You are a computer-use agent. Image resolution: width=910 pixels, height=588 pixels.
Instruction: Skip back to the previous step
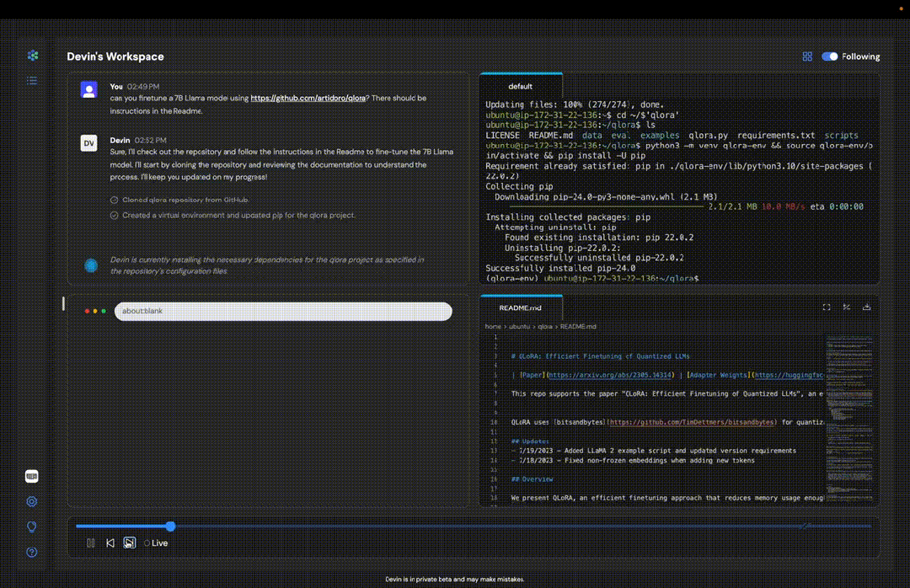pyautogui.click(x=110, y=543)
